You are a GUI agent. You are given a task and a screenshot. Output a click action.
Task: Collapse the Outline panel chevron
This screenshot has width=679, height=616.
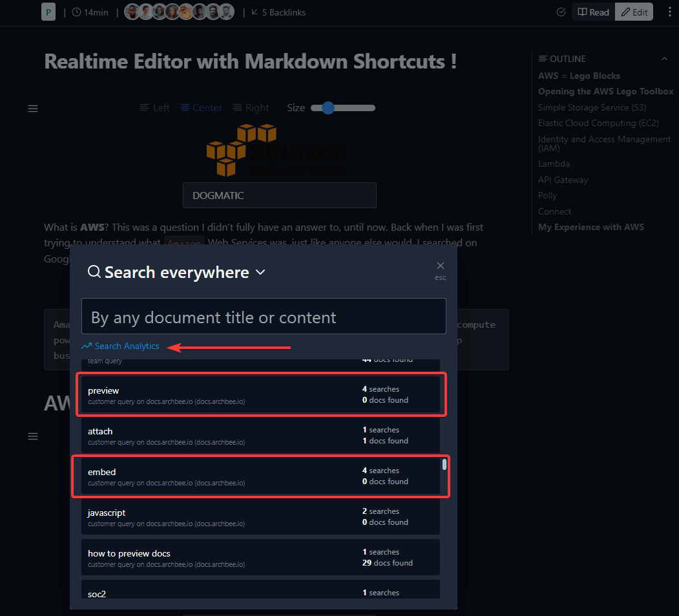click(664, 59)
